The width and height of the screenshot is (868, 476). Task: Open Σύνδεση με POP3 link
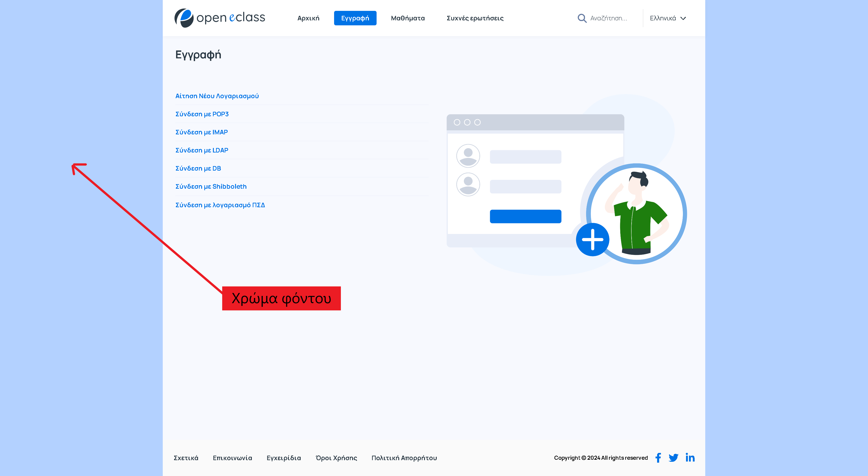click(x=202, y=114)
